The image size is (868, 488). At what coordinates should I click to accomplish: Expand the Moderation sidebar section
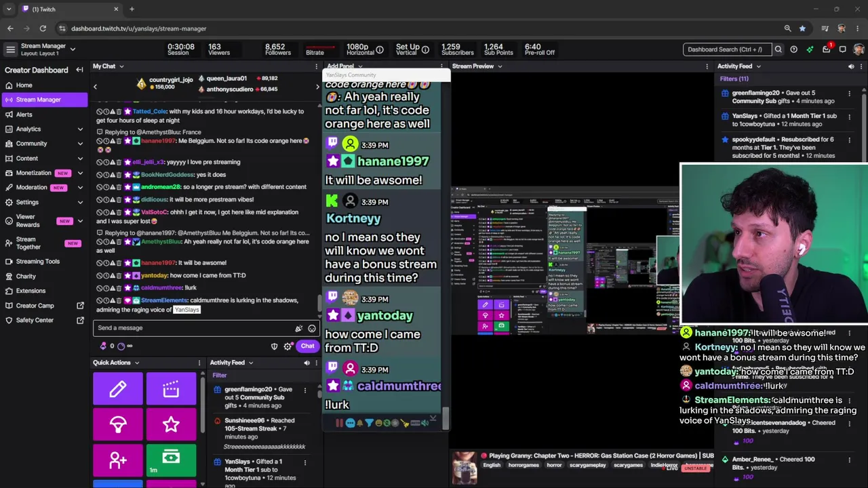click(x=80, y=188)
